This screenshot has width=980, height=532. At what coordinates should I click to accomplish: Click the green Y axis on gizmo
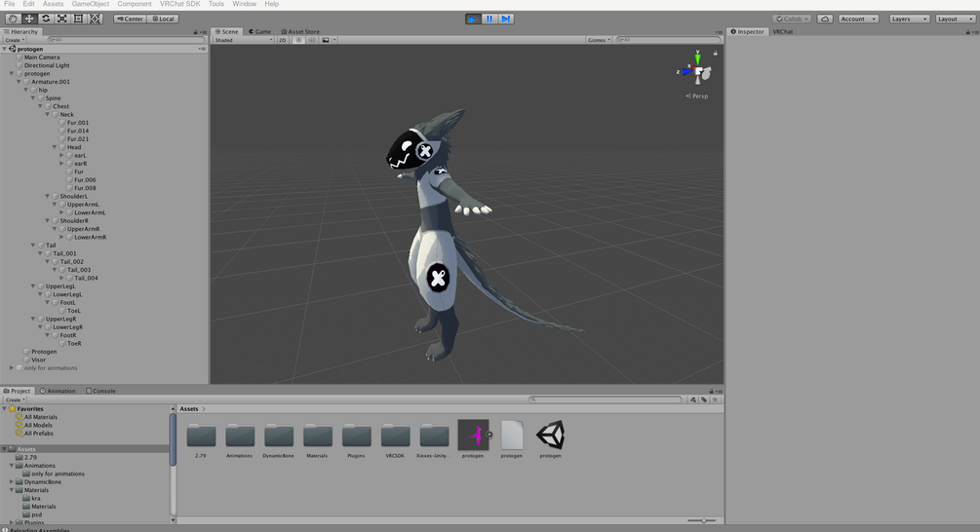697,58
